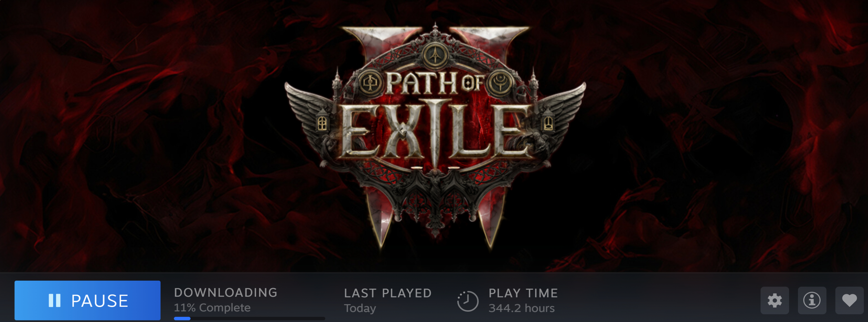Viewport: 868px width, 322px height.
Task: Click the PLAY TIME heading
Action: pos(523,293)
